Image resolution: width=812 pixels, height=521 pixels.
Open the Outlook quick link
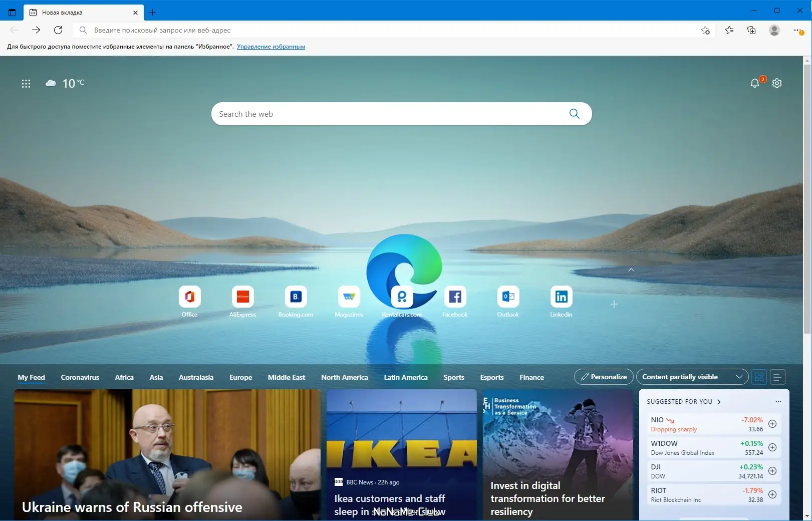click(x=508, y=301)
